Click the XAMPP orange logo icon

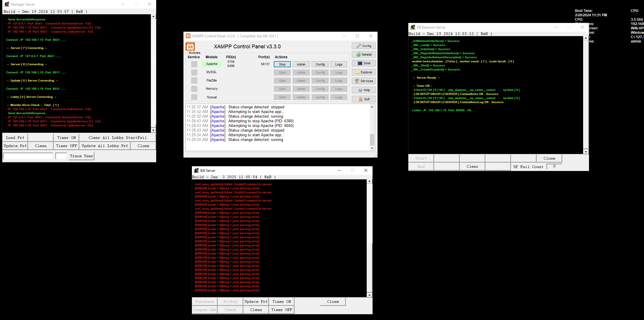click(190, 47)
